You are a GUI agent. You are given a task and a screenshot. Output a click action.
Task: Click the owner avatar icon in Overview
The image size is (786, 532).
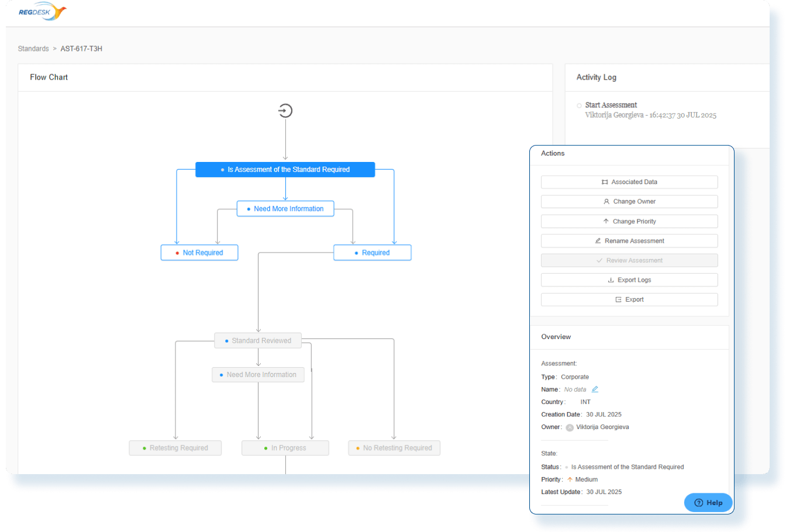point(570,427)
